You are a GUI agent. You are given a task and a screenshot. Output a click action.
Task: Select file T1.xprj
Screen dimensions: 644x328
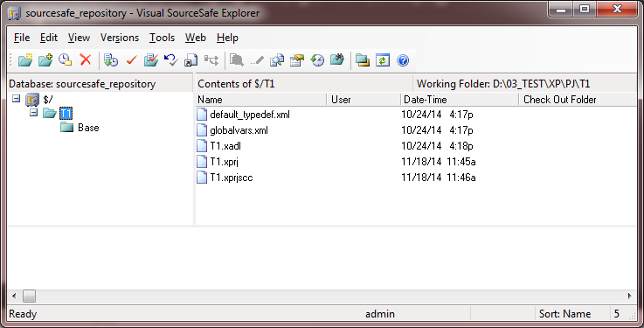click(x=224, y=162)
